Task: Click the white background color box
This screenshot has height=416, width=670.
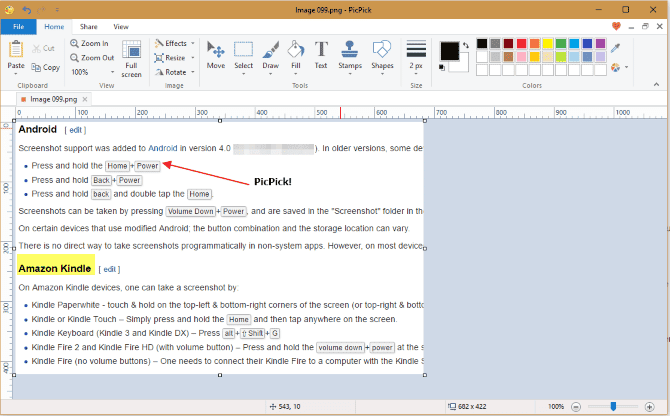Action: tap(461, 65)
